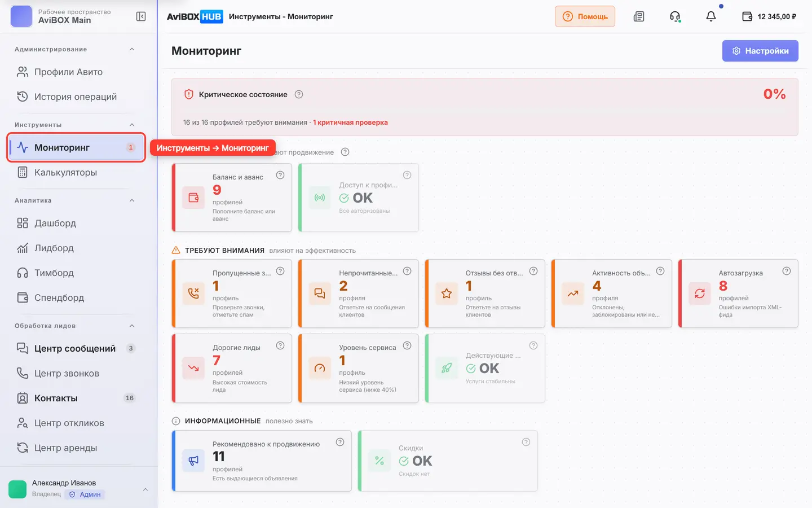Click the Автозагрузка sync icon
812x508 pixels.
tap(700, 294)
